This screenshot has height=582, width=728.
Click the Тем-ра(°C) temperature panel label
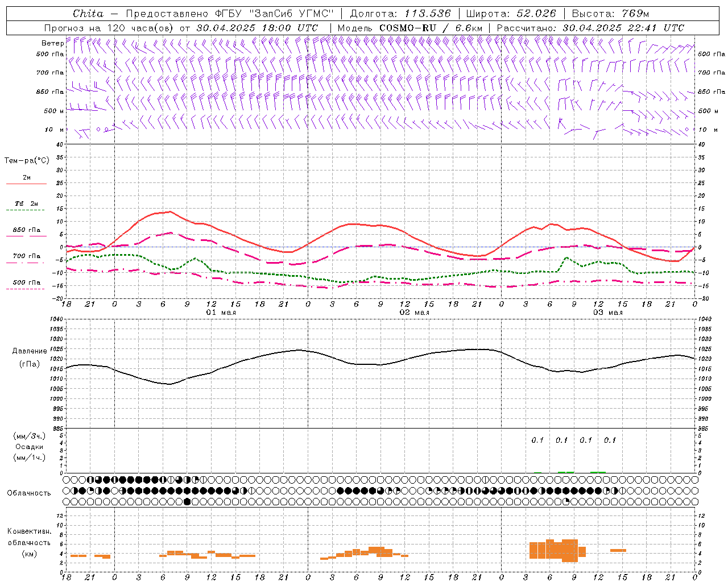click(27, 161)
